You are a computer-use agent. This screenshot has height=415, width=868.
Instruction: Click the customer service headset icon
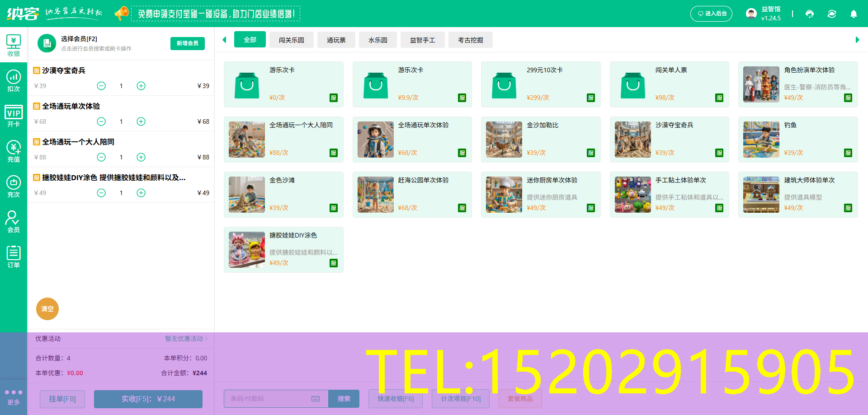coord(809,14)
